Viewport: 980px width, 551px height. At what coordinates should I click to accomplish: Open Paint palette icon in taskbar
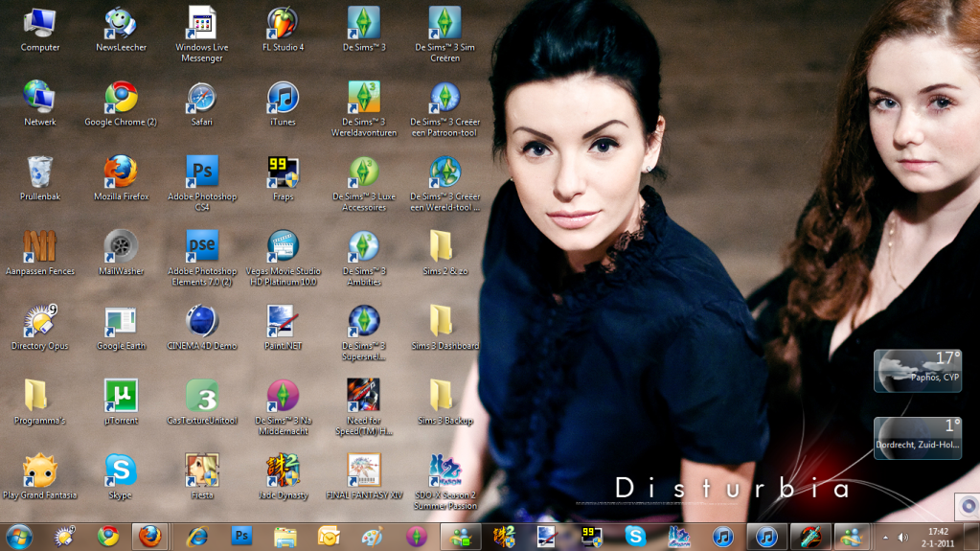pos(373,536)
